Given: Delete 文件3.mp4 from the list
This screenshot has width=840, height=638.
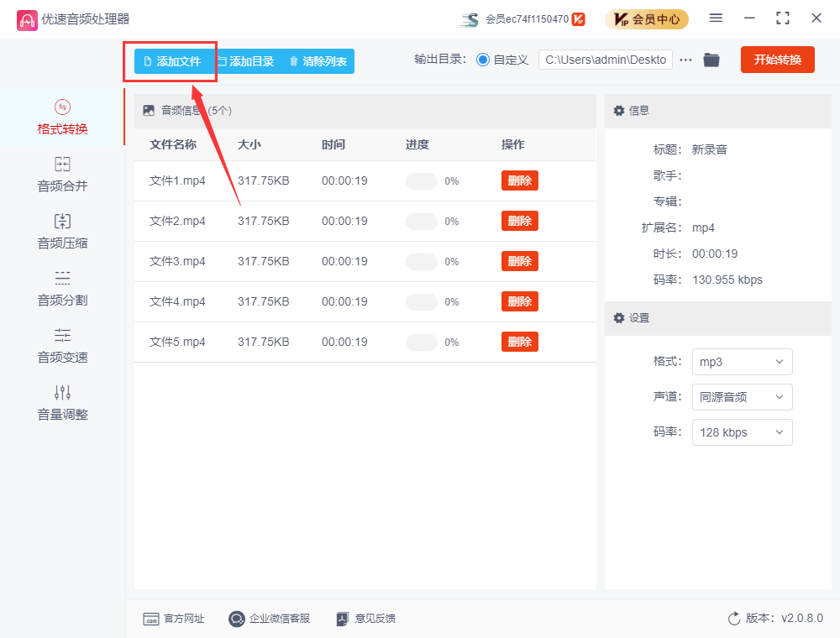Looking at the screenshot, I should (520, 261).
